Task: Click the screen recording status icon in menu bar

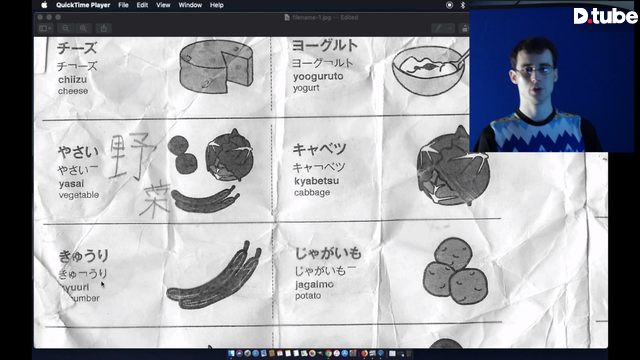Action: 449,5
